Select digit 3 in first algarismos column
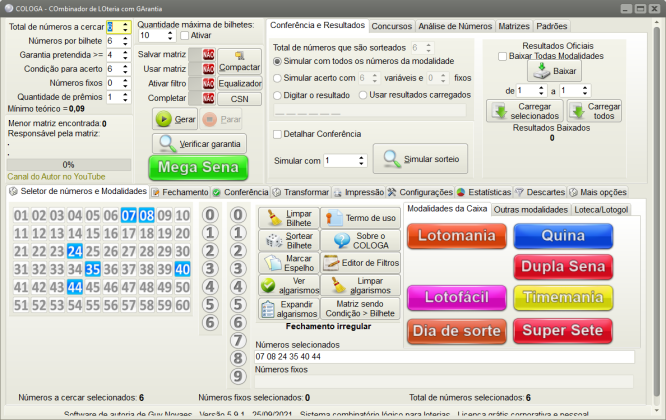Viewport: 666px width, 420px height. pos(210,268)
